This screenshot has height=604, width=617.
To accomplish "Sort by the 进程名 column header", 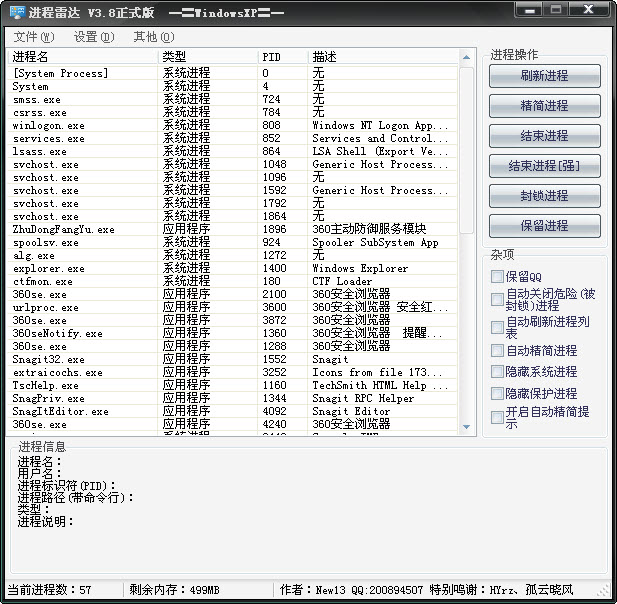I will [x=83, y=57].
